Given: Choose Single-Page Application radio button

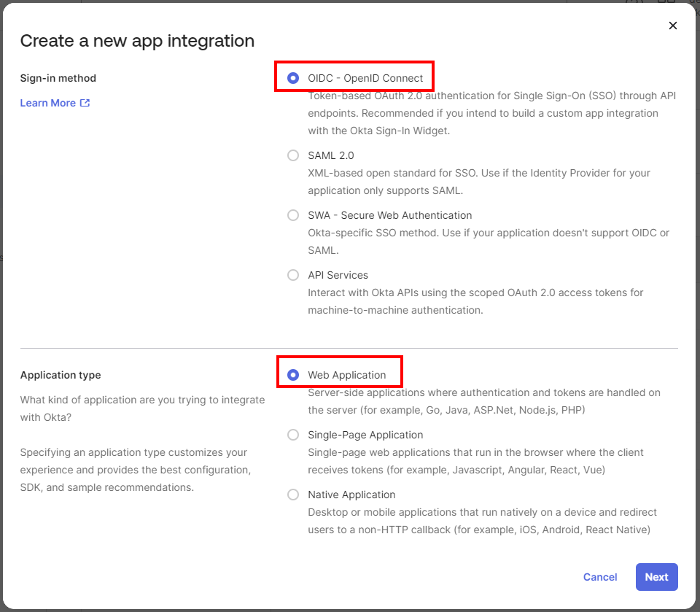Looking at the screenshot, I should [293, 435].
